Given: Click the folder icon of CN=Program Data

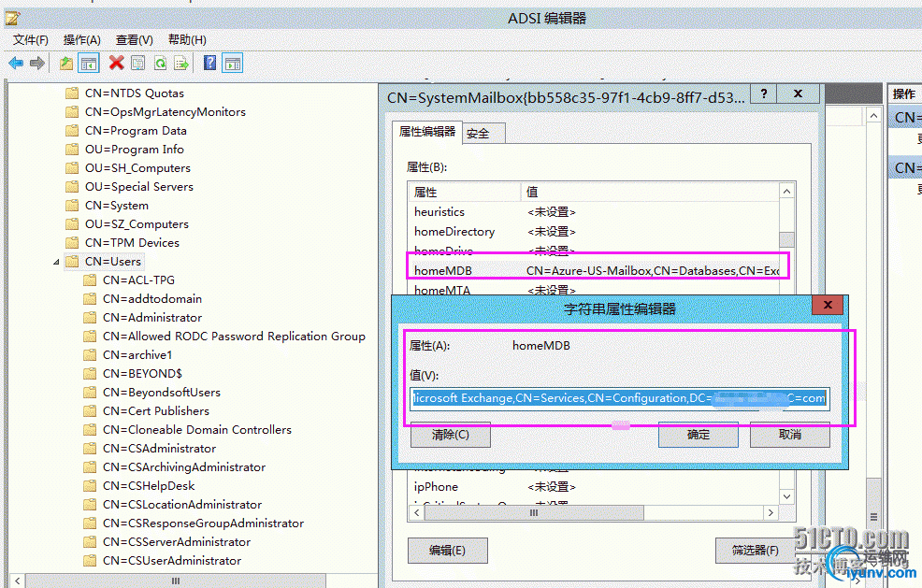Looking at the screenshot, I should (72, 131).
